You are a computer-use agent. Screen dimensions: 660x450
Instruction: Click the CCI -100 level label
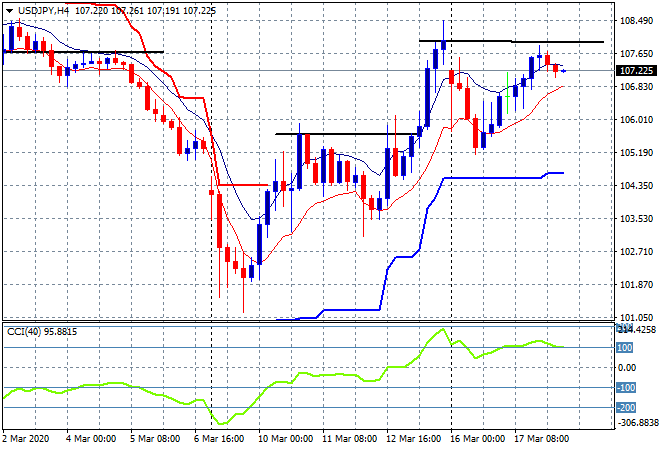[626, 388]
